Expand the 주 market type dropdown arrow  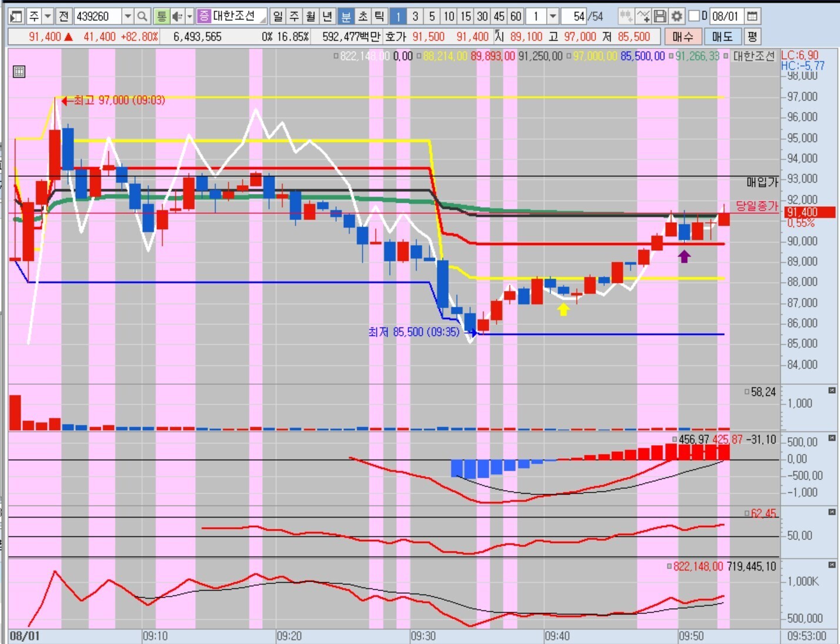(48, 16)
